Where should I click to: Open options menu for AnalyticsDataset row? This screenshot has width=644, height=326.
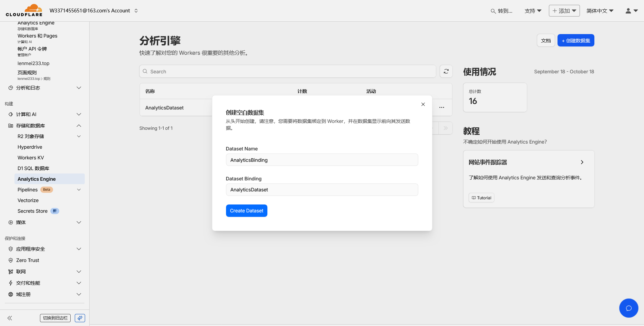click(x=442, y=107)
